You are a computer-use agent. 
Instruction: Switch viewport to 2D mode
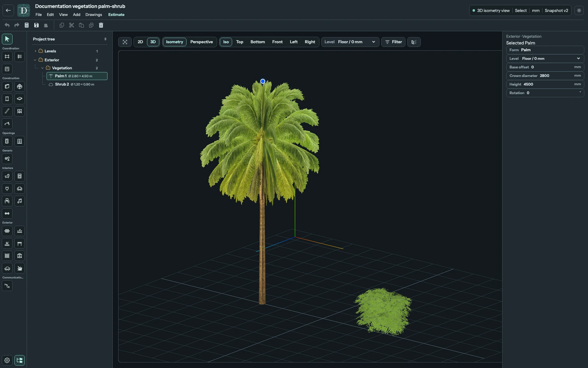click(140, 42)
